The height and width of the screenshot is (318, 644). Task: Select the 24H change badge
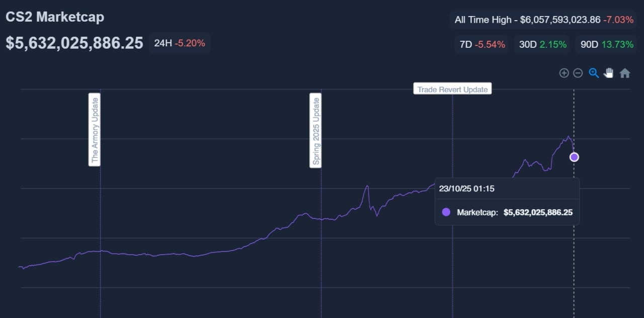(x=179, y=43)
